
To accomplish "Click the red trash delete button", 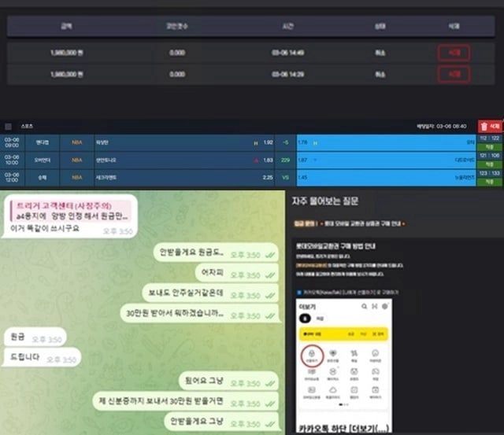I will [x=490, y=127].
